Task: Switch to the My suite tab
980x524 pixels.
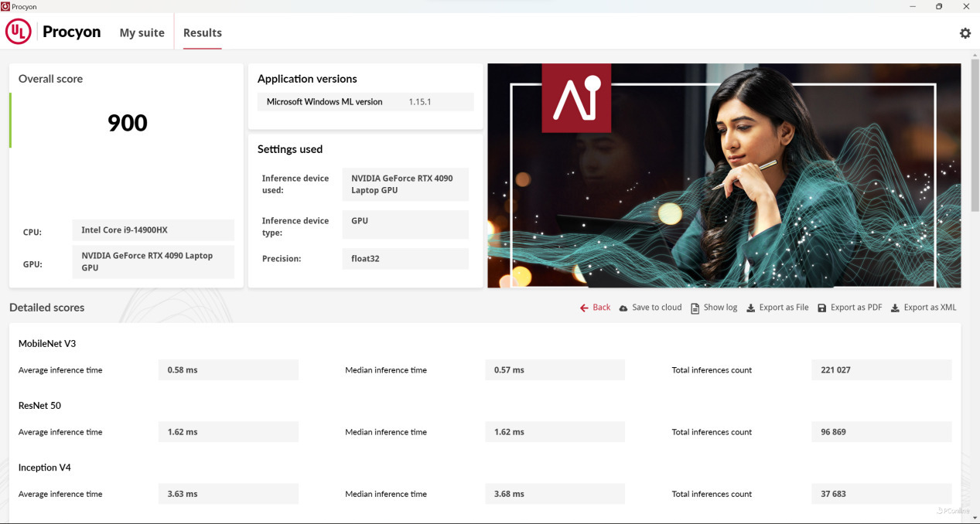Action: [x=142, y=32]
